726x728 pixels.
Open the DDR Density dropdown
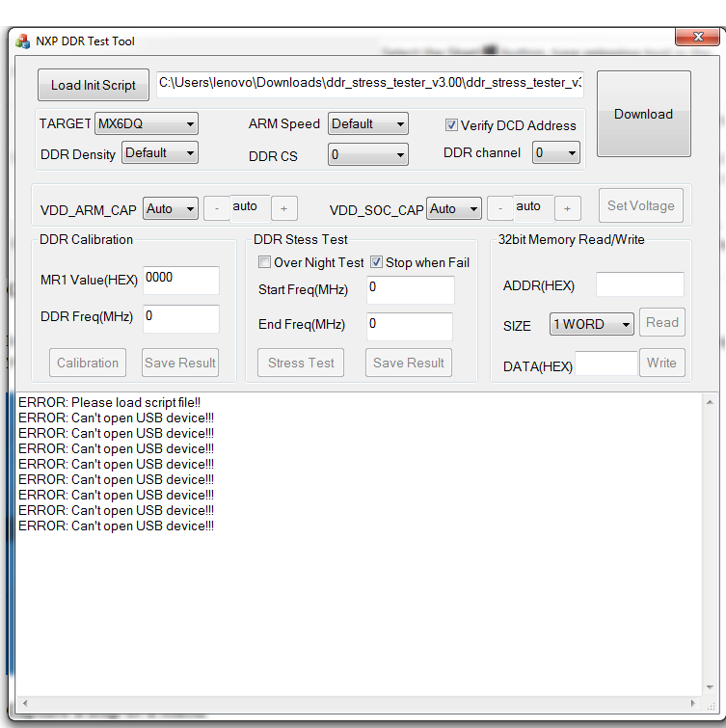pyautogui.click(x=160, y=152)
